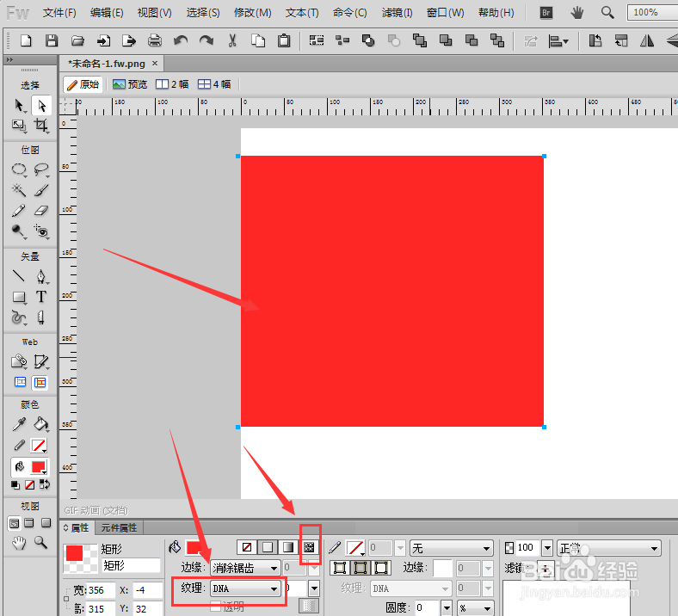Viewport: 678px width, 616px height.
Task: Toggle Hide slices and hotspots
Action: coord(21,382)
